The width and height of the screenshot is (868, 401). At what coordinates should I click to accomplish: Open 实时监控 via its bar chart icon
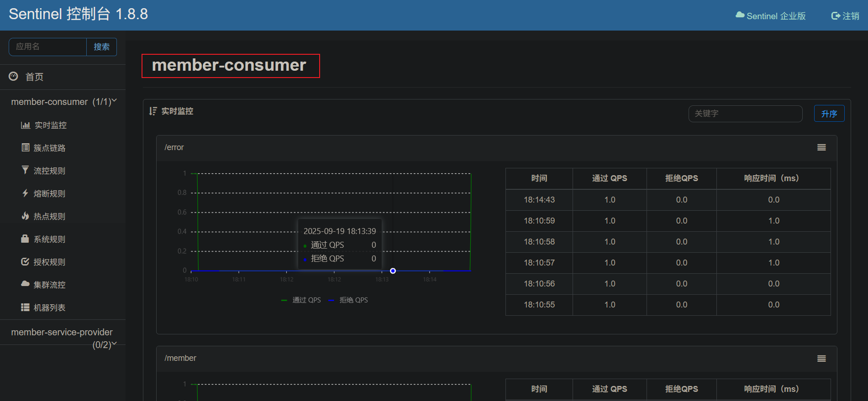coord(26,125)
